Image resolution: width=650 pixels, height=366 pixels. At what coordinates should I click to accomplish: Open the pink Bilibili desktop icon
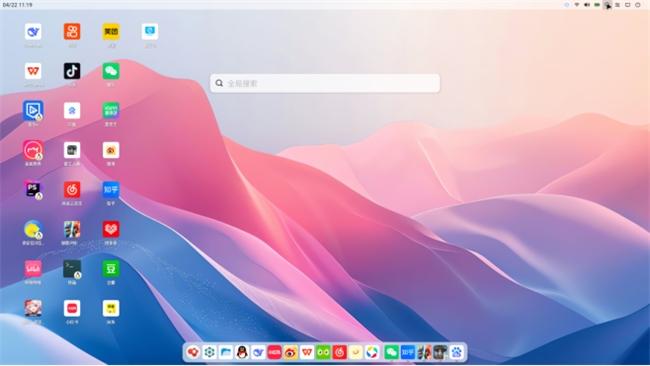pos(33,269)
